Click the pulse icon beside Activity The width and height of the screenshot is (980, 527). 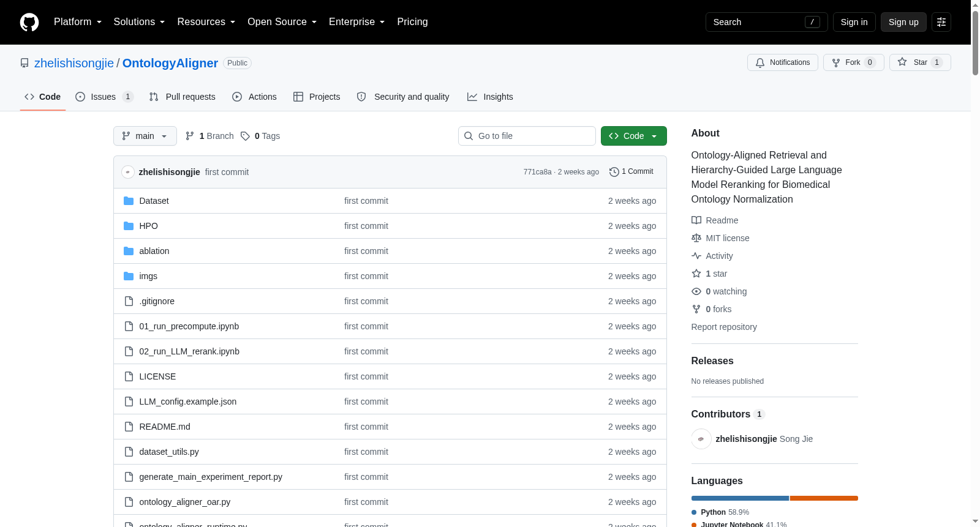pos(696,256)
